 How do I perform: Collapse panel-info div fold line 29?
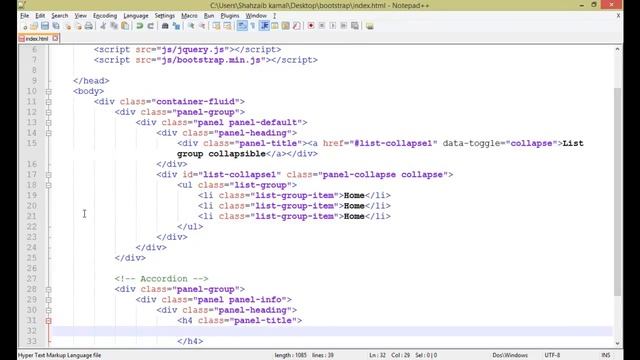(x=49, y=300)
